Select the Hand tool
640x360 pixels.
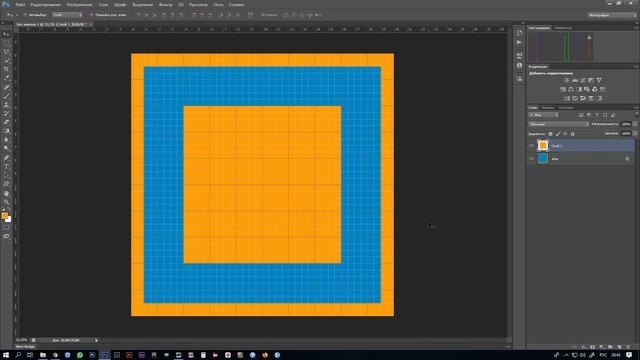point(6,193)
